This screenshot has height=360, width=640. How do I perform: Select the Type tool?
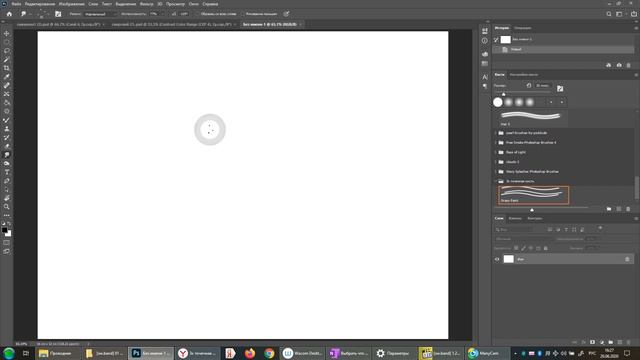[x=7, y=172]
